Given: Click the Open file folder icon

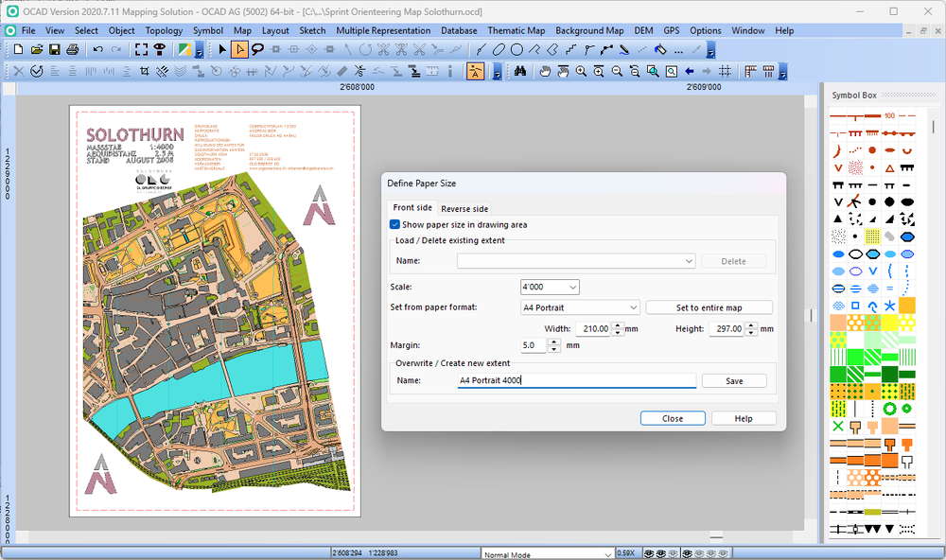Looking at the screenshot, I should coord(37,49).
